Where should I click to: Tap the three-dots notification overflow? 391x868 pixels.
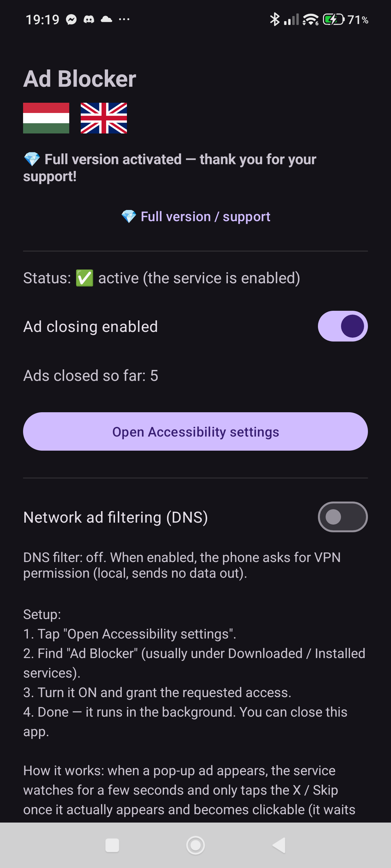(124, 20)
